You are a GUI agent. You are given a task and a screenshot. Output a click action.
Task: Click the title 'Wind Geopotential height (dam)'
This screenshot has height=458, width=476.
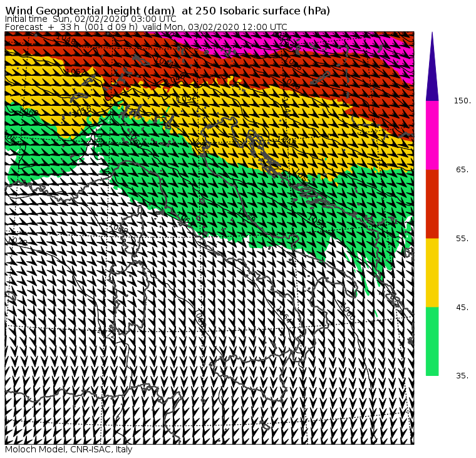(90, 11)
